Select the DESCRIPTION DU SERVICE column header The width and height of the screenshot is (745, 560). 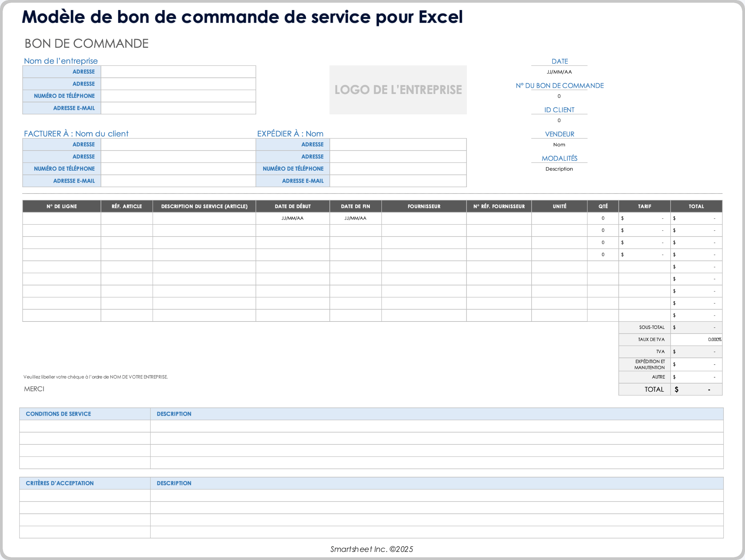pos(204,206)
